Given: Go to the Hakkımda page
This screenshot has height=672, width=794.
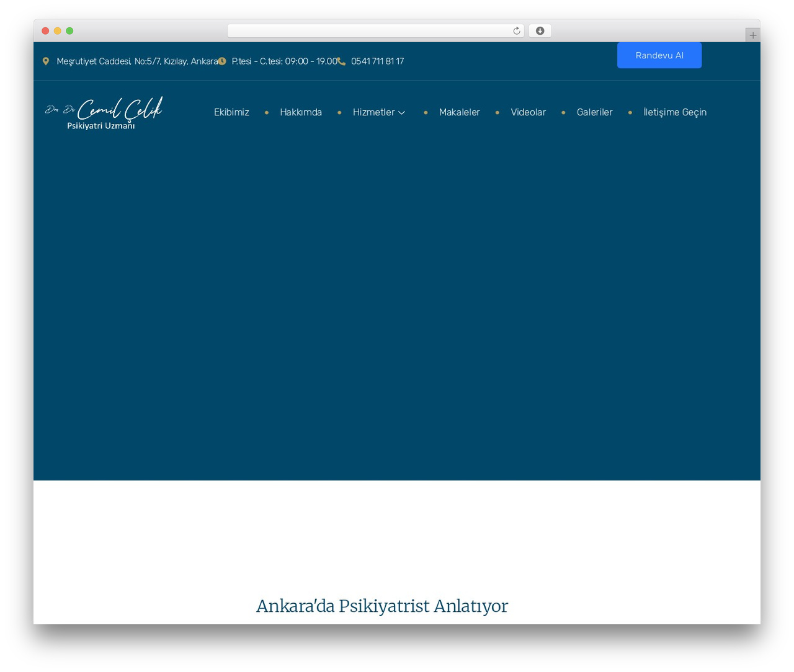Looking at the screenshot, I should coord(301,112).
